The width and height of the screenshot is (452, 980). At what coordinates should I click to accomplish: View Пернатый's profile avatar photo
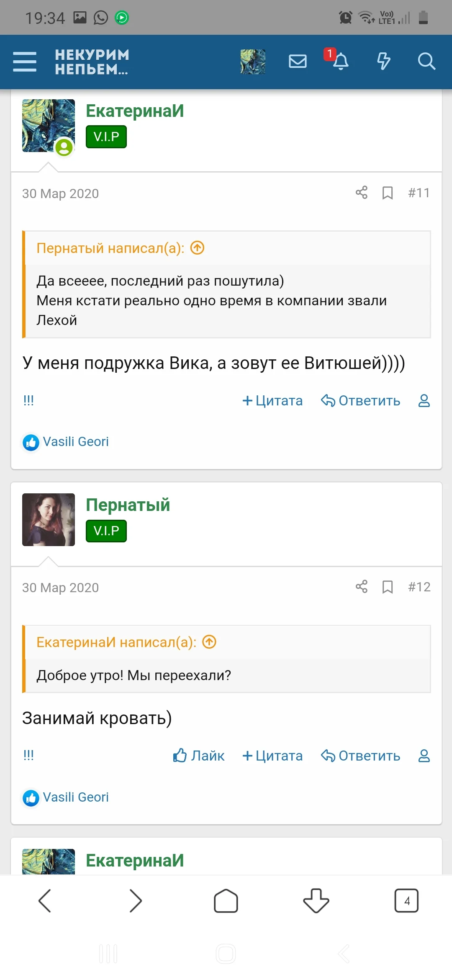pos(48,519)
